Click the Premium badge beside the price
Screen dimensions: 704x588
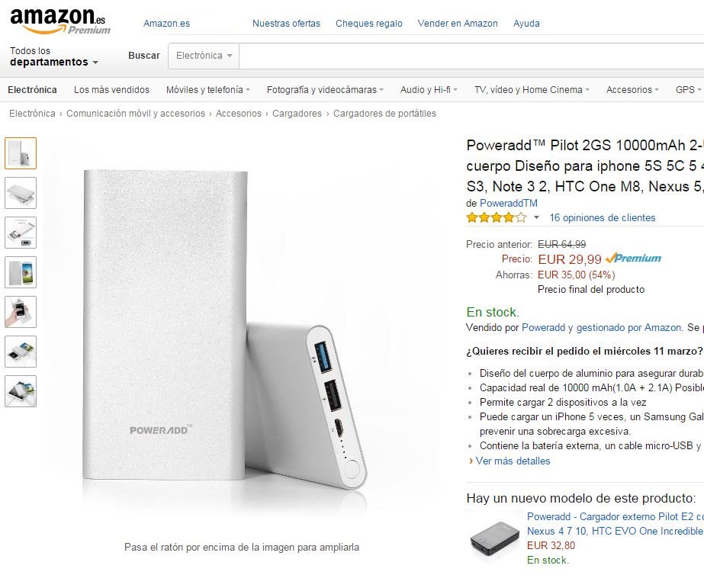pyautogui.click(x=634, y=259)
